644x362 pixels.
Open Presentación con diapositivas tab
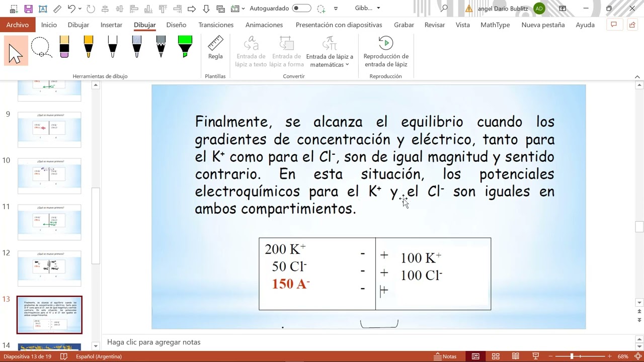pos(339,25)
